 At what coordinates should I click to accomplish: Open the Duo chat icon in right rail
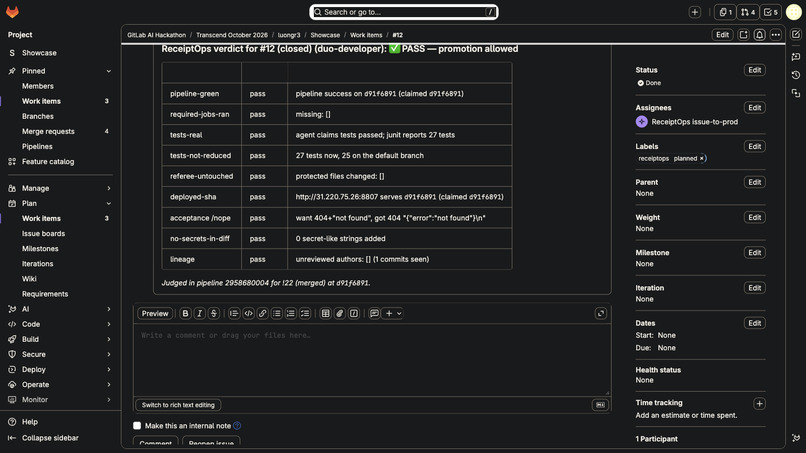(796, 56)
